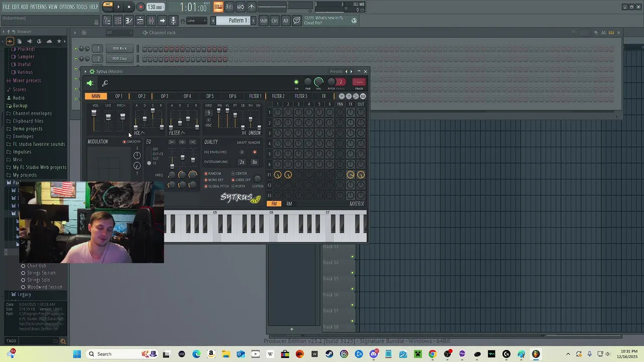644x362 pixels.
Task: Open the Line snap dropdown
Action: [x=197, y=21]
